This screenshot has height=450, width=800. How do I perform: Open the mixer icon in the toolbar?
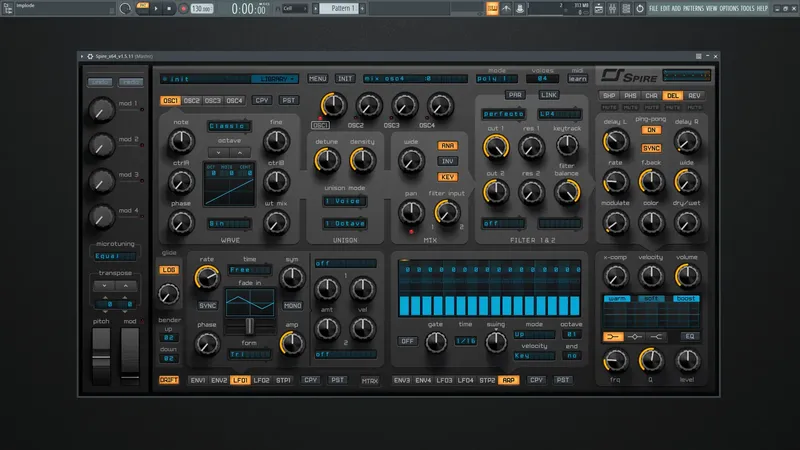pos(612,9)
